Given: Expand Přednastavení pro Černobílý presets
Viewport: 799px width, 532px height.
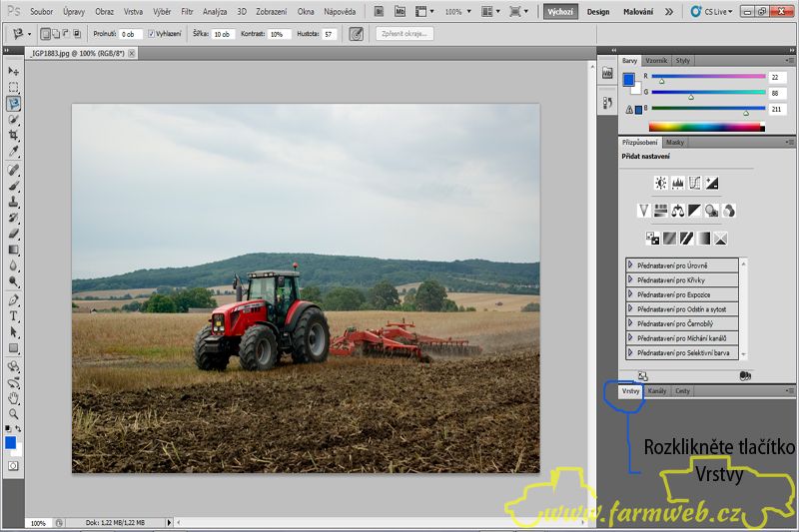Looking at the screenshot, I should point(631,323).
